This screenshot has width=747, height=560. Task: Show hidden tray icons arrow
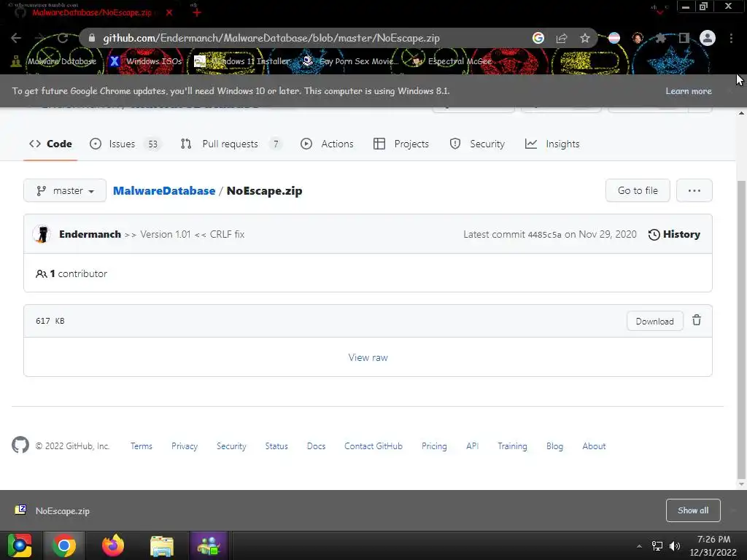639,546
